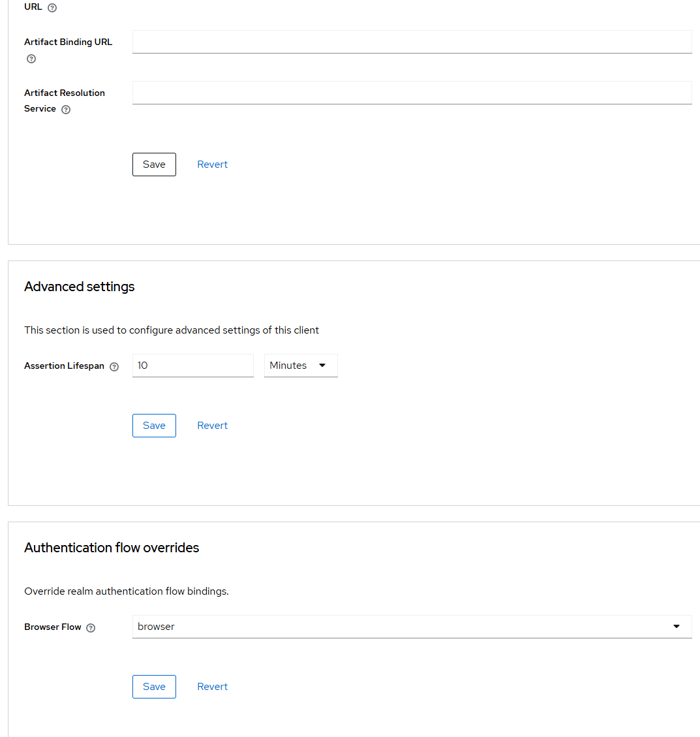Click the help icon next to URL

(x=52, y=8)
